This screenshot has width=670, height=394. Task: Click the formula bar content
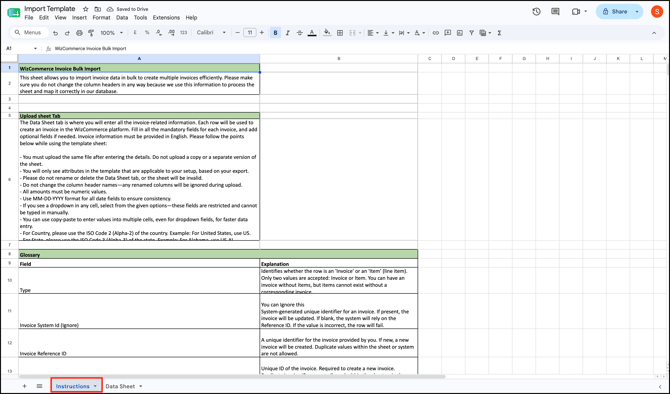(x=90, y=49)
